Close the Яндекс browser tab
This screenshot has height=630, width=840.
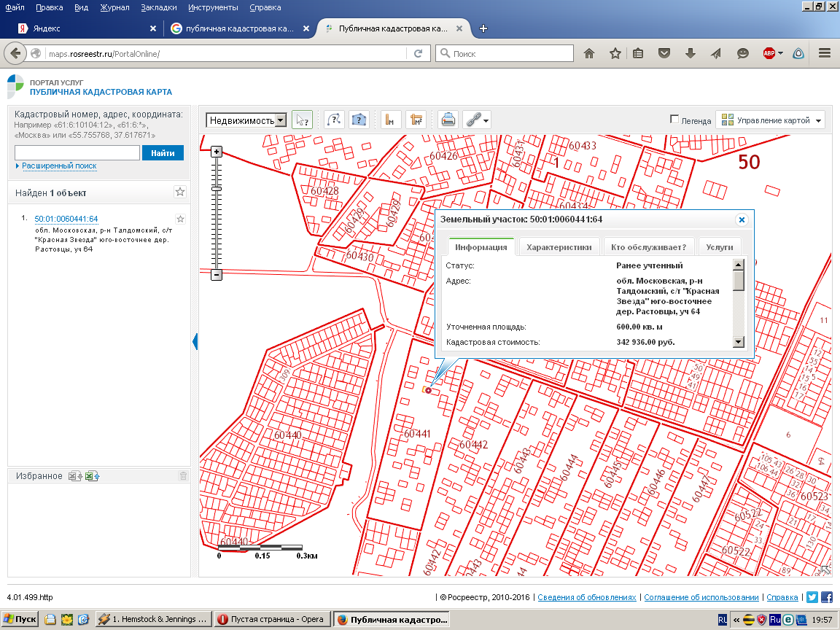[153, 28]
